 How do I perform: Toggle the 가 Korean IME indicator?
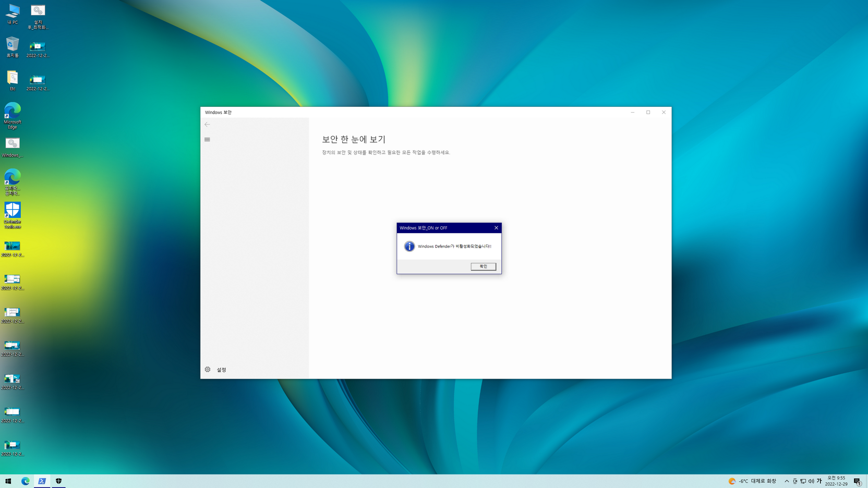[x=819, y=481]
